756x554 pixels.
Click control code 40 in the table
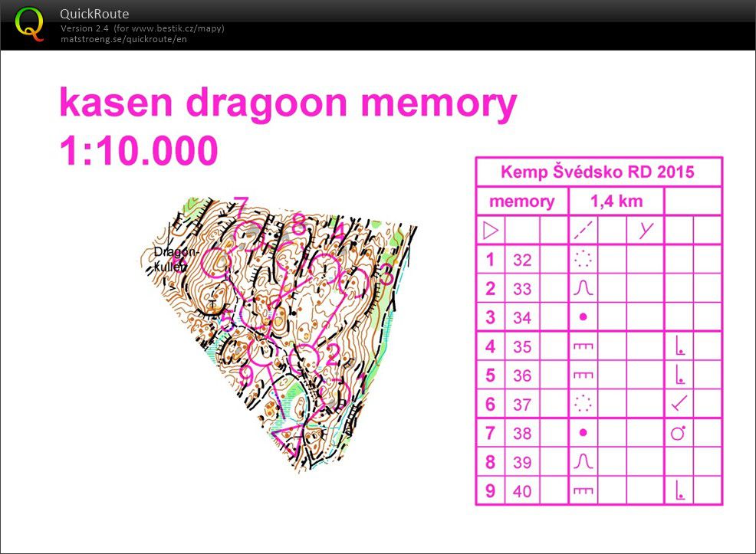522,491
